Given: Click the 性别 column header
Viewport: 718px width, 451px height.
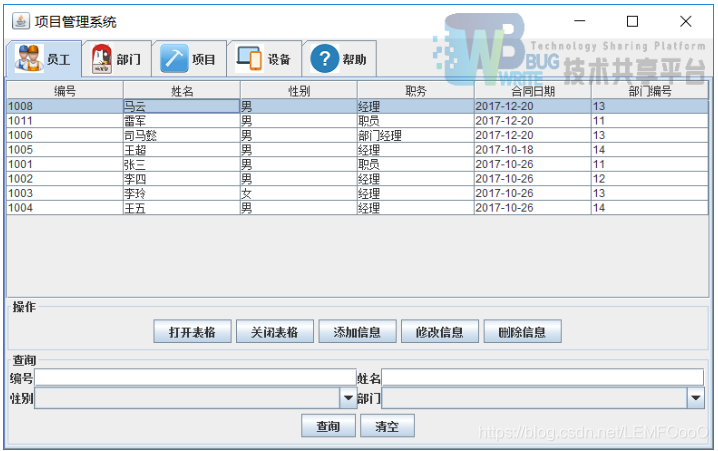Looking at the screenshot, I should point(299,91).
